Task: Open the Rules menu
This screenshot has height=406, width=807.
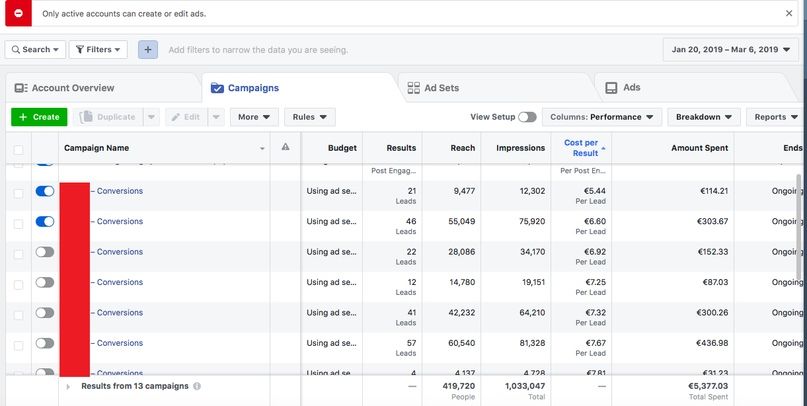Action: click(310, 117)
